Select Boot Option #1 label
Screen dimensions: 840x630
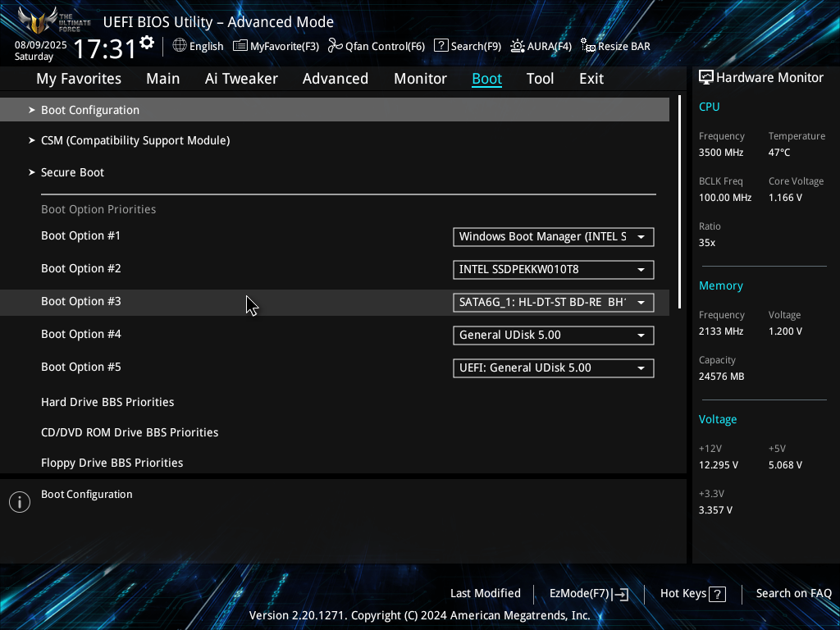(81, 235)
